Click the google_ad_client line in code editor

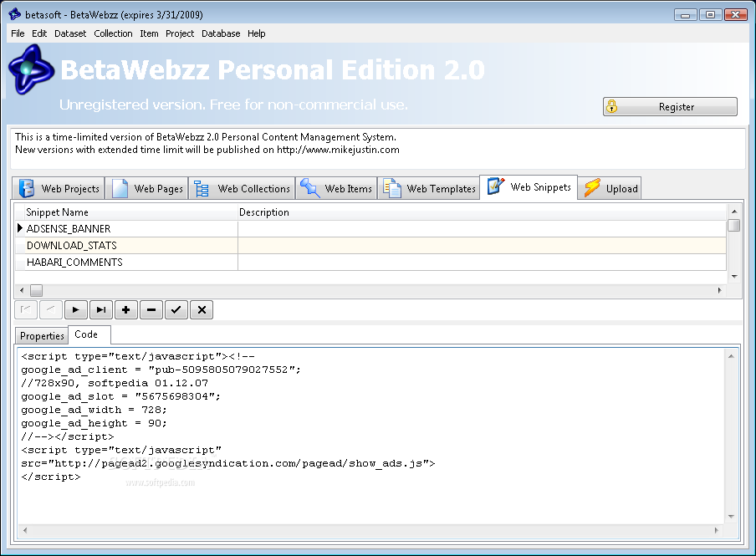[x=161, y=370]
